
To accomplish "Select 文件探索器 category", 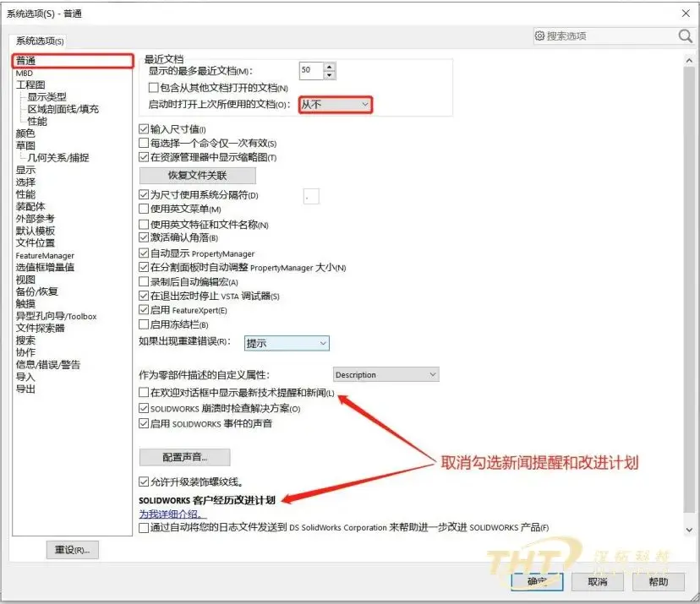I will tap(41, 329).
